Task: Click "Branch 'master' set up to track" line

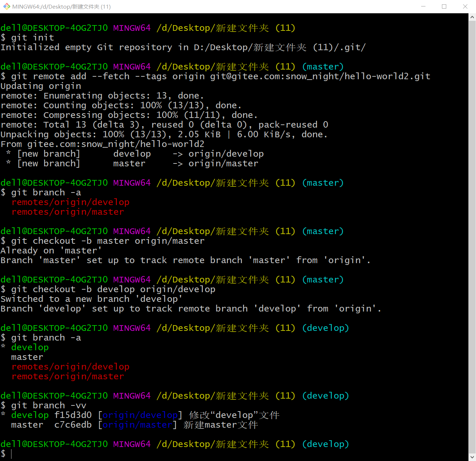Action: tap(186, 260)
